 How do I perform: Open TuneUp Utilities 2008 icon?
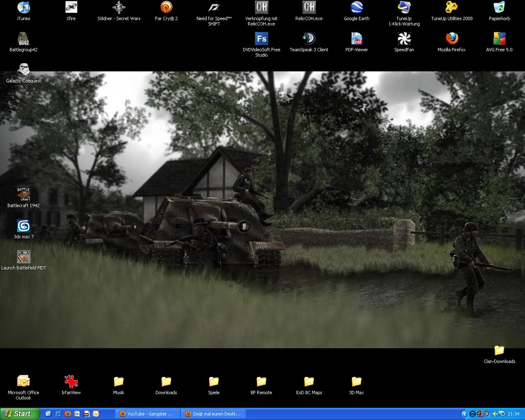pyautogui.click(x=452, y=11)
